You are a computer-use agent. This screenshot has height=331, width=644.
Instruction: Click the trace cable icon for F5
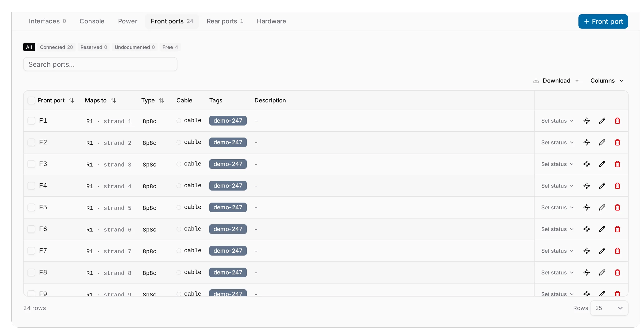click(587, 208)
